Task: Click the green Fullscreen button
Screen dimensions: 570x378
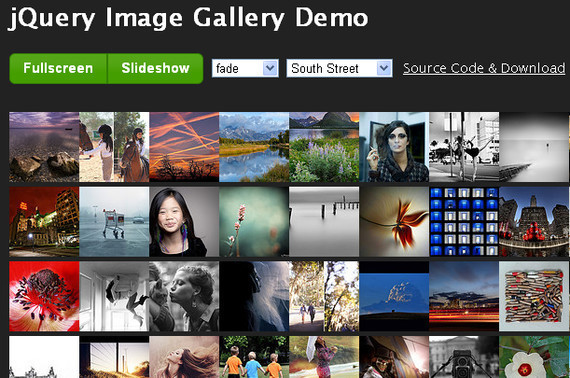Action: [59, 68]
